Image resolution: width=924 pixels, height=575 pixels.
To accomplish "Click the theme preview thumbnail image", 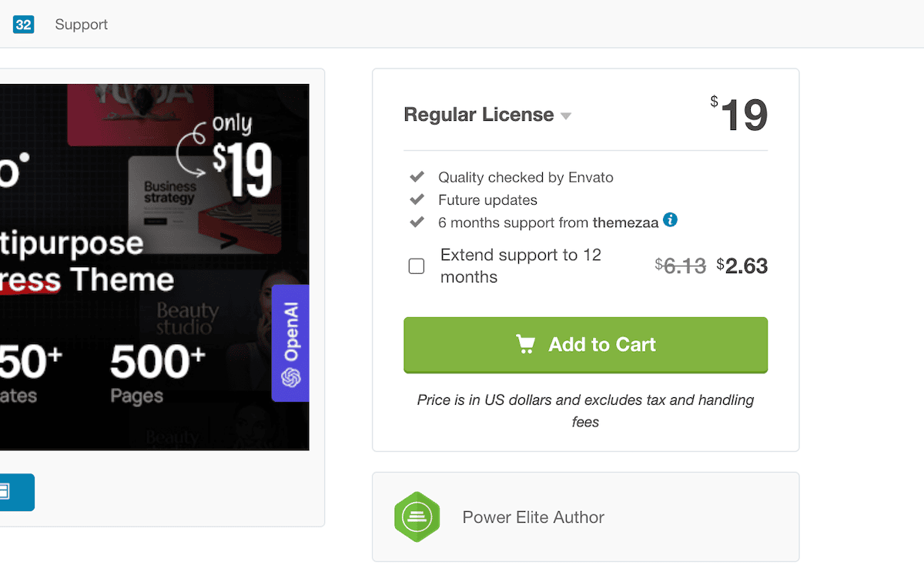I will click(x=154, y=267).
